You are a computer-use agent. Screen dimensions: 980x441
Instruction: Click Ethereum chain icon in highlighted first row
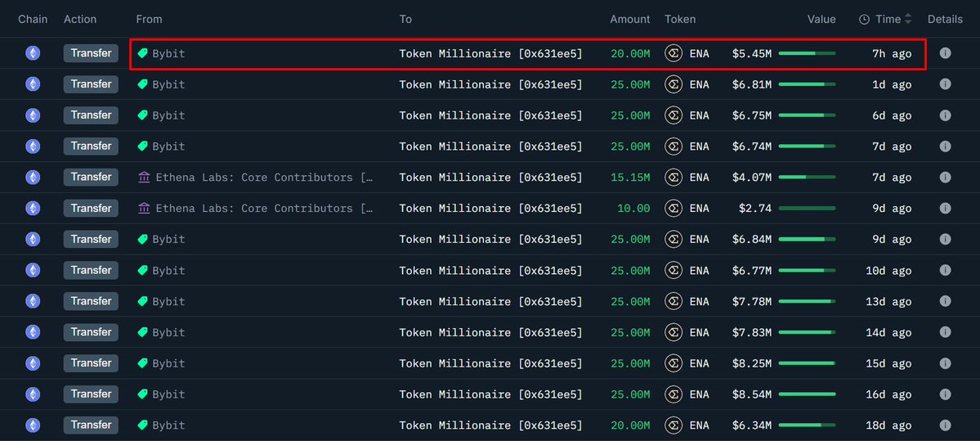pos(33,53)
